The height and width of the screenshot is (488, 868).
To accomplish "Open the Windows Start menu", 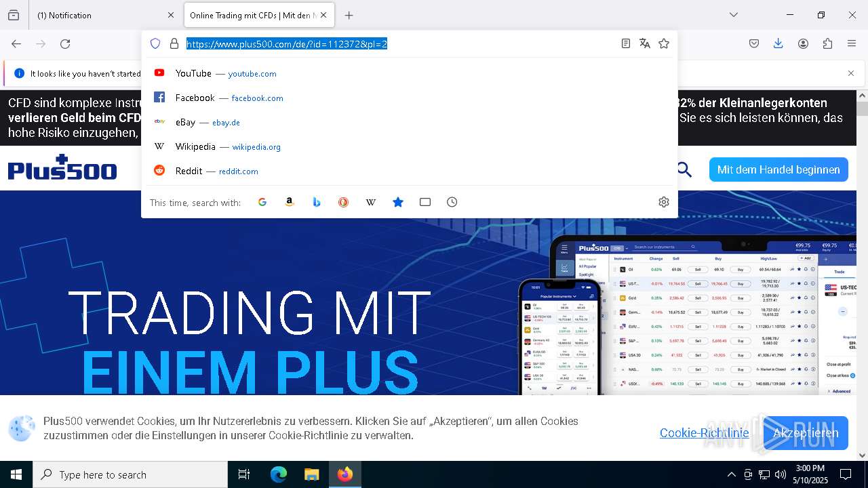I will pyautogui.click(x=16, y=474).
